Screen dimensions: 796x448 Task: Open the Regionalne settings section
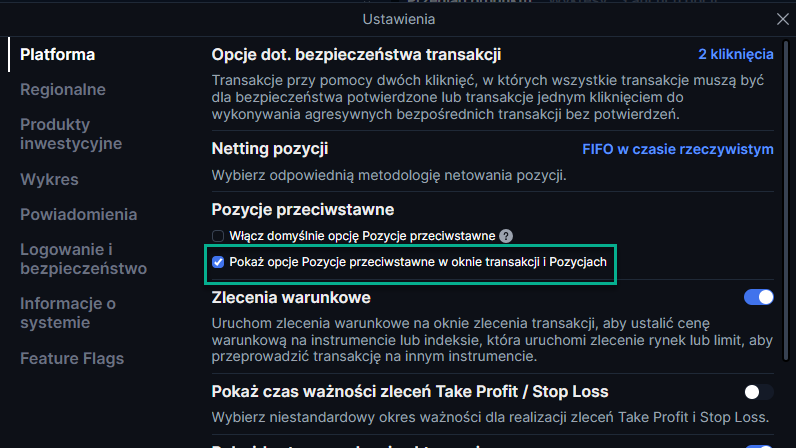pos(63,89)
